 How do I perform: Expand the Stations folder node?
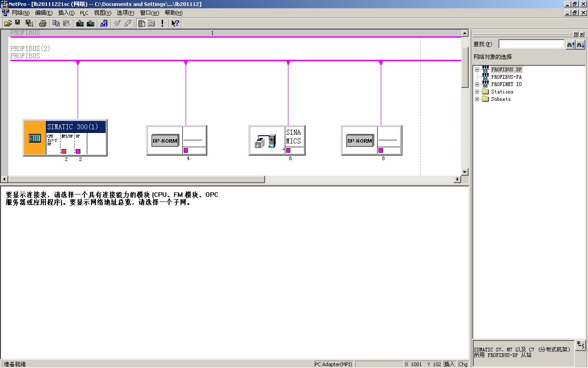[477, 92]
